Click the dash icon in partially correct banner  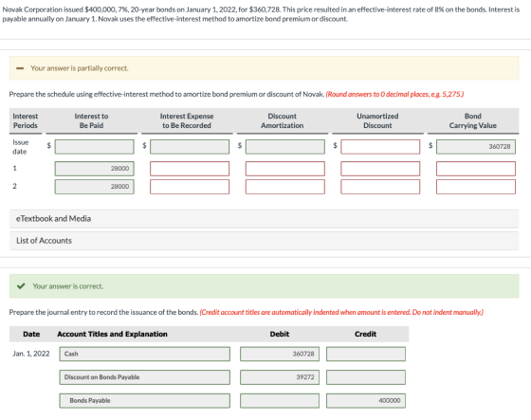(x=20, y=68)
